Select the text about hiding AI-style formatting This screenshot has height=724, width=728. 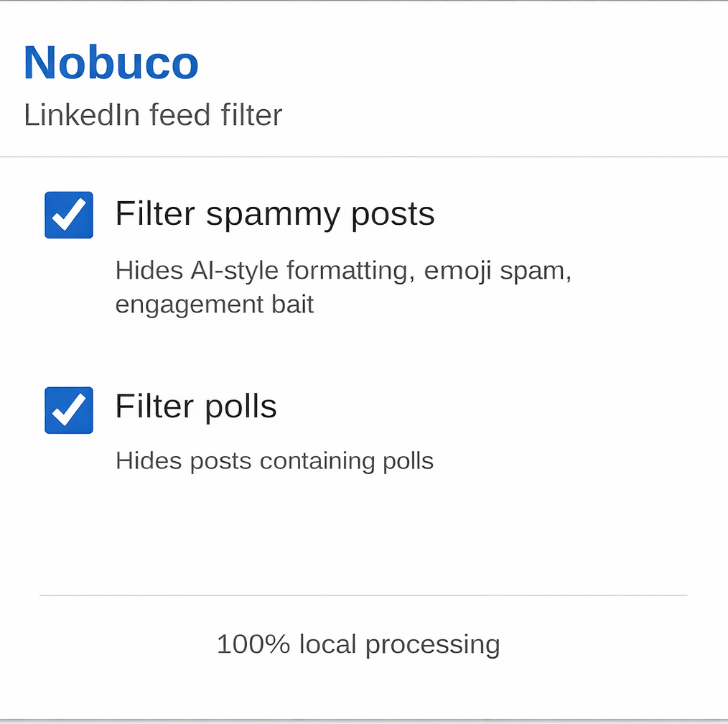pyautogui.click(x=342, y=270)
